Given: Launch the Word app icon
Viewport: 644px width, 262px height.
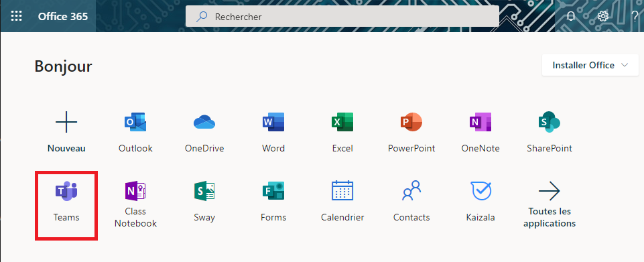Looking at the screenshot, I should [x=273, y=122].
